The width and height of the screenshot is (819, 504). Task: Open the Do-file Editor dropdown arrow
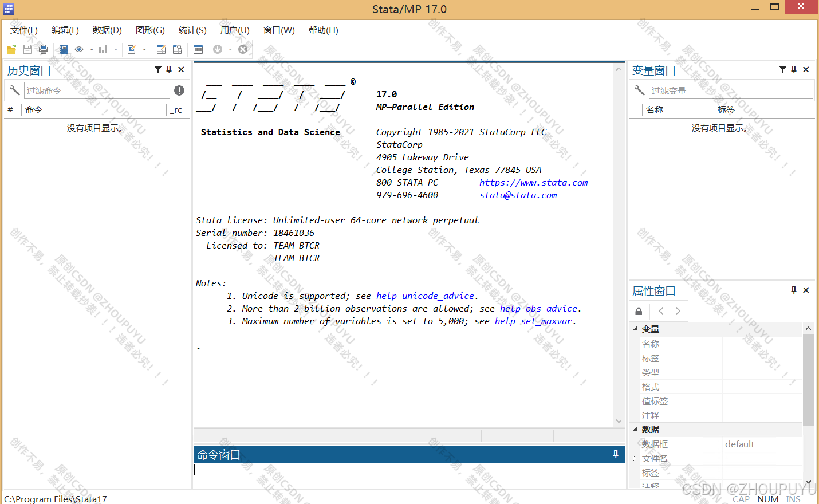tap(144, 49)
